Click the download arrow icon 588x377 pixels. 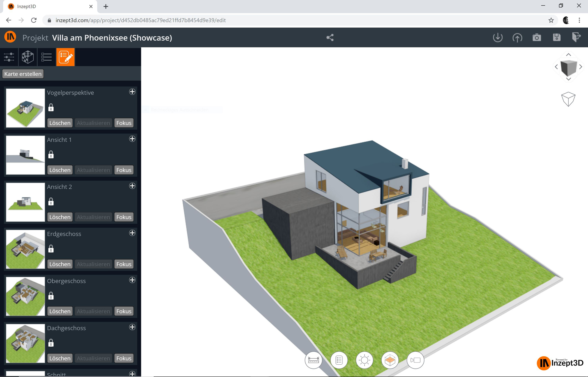[x=497, y=37]
